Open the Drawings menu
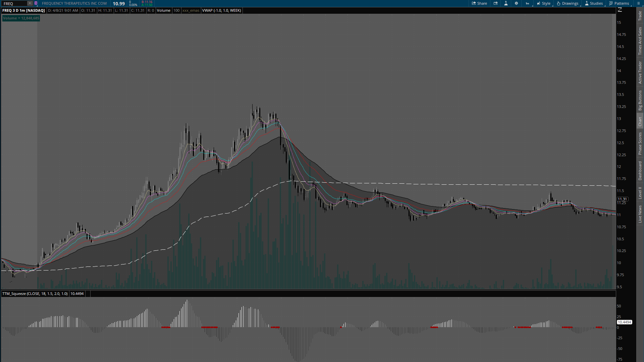This screenshot has height=362, width=644. pos(568,3)
